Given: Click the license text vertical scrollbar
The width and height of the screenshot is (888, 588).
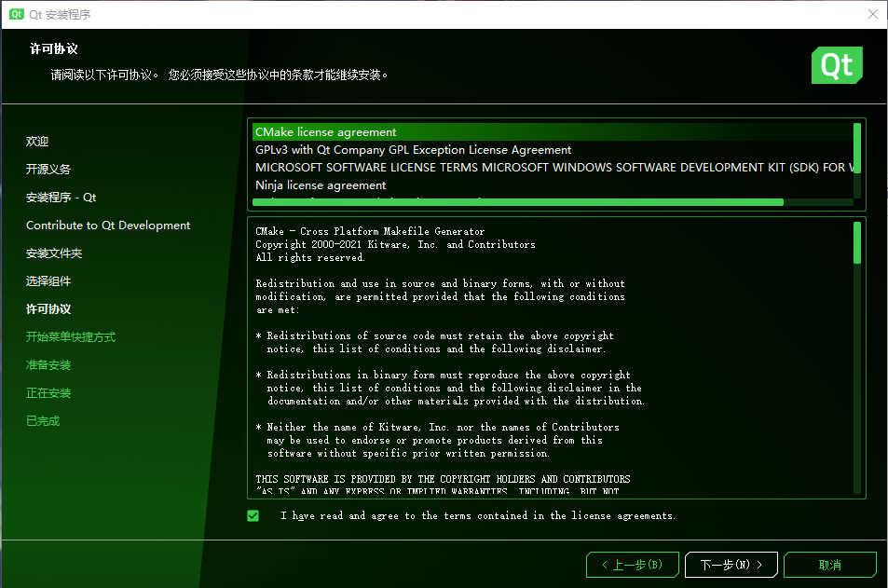Looking at the screenshot, I should [x=857, y=242].
